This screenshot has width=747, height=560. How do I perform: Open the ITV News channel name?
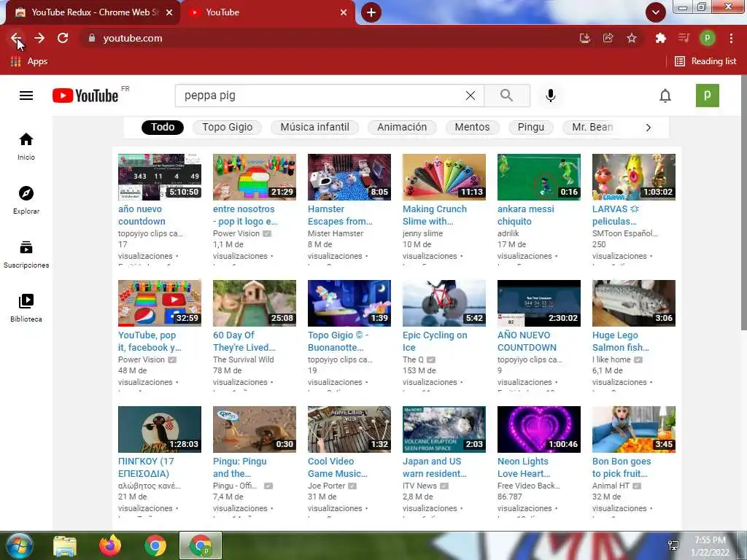[x=419, y=486]
